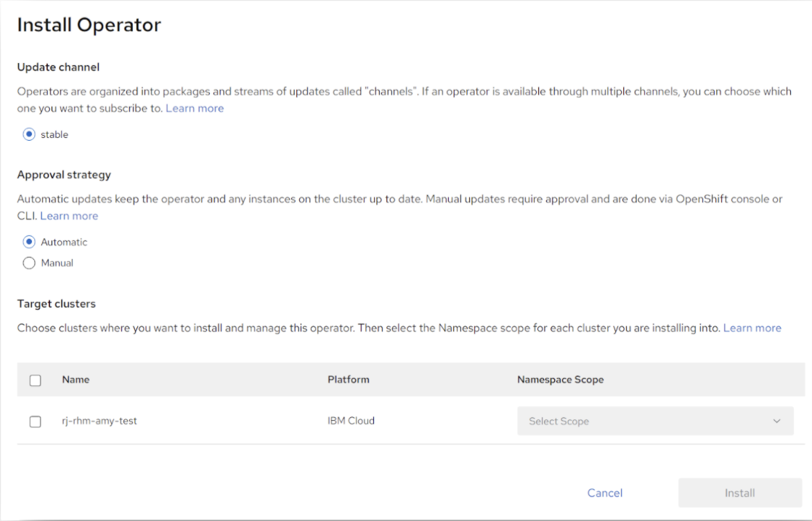
Task: Open the Select Scope dropdown
Action: tap(655, 421)
